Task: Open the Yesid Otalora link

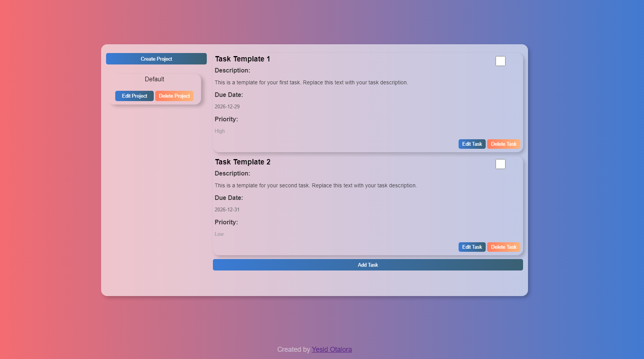Action: (332, 349)
